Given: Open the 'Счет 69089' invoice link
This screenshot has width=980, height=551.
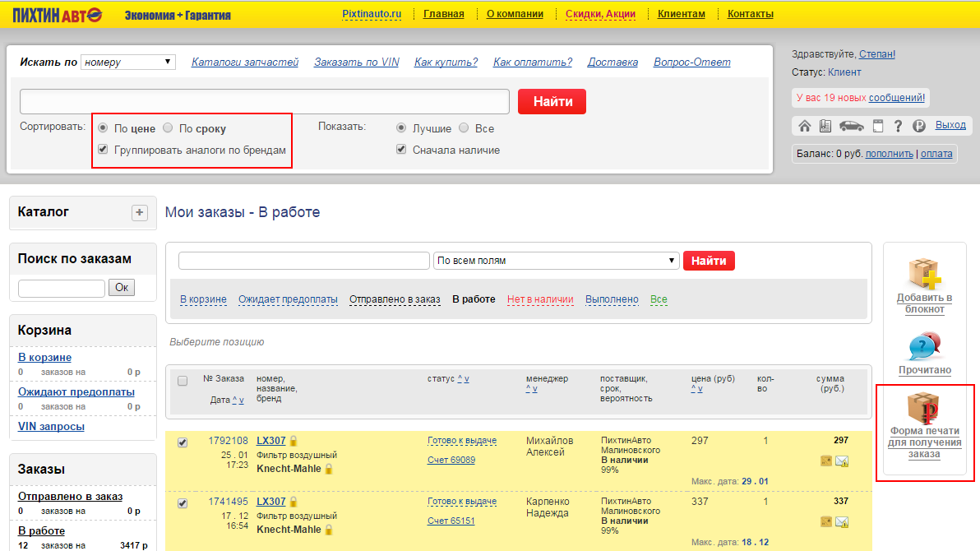Looking at the screenshot, I should coord(451,460).
